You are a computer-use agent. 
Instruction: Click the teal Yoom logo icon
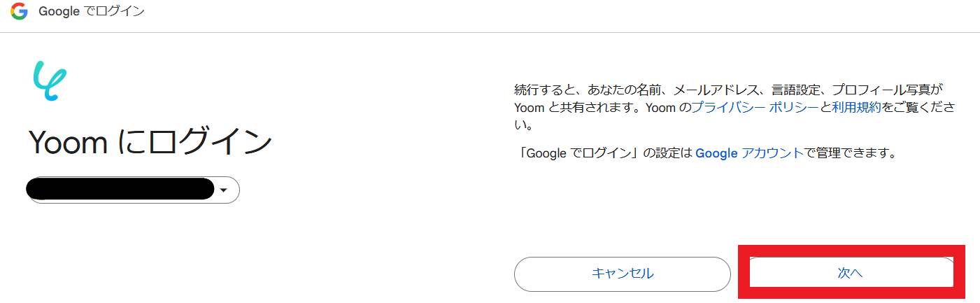click(x=50, y=82)
